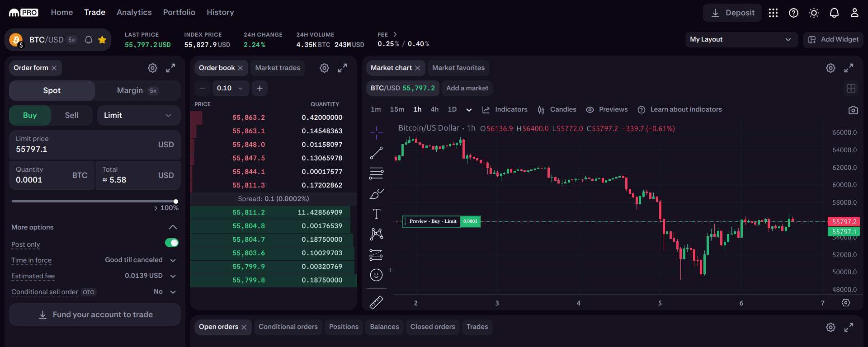Expand the Order book panel fullscreen

tap(342, 68)
